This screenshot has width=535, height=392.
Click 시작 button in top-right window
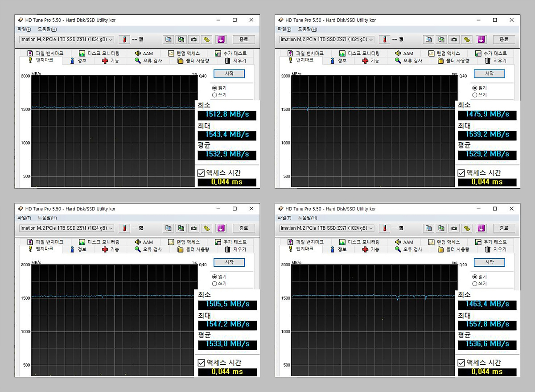[489, 74]
